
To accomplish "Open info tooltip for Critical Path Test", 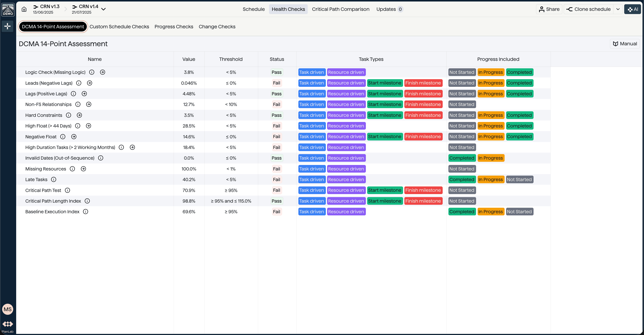I will (67, 190).
